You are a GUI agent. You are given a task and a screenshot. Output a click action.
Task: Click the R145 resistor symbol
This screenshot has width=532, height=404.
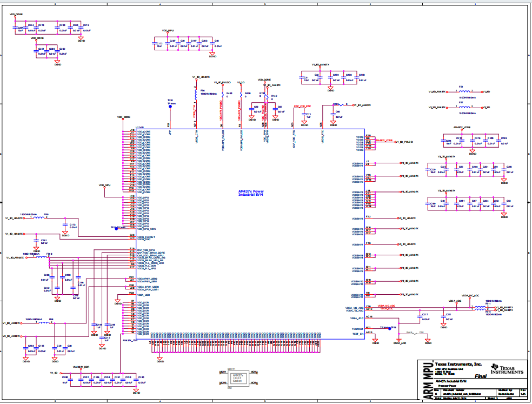[336, 105]
